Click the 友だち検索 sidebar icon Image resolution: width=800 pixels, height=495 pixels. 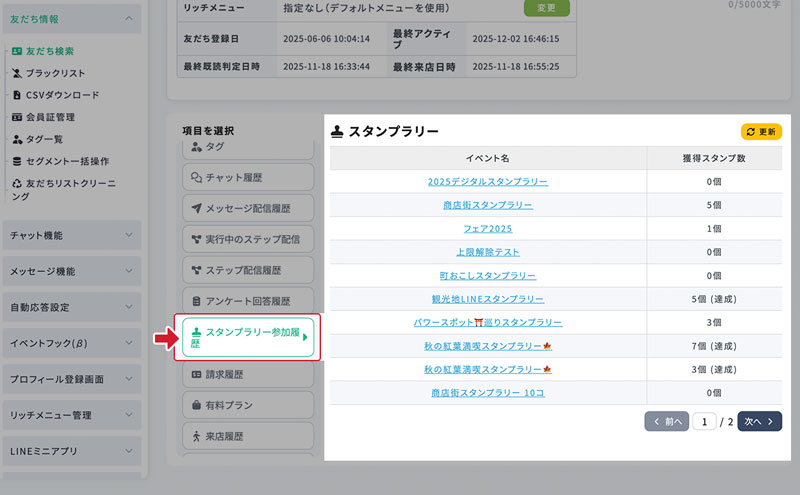click(16, 51)
